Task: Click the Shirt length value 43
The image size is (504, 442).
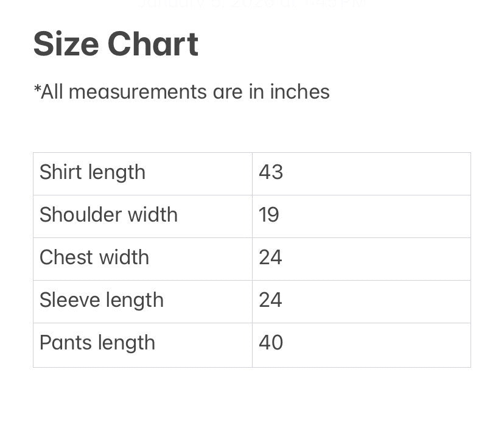Action: coord(271,172)
